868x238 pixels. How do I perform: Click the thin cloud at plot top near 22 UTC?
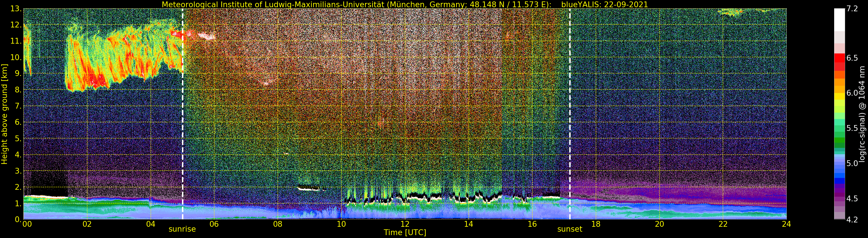[x=731, y=12]
